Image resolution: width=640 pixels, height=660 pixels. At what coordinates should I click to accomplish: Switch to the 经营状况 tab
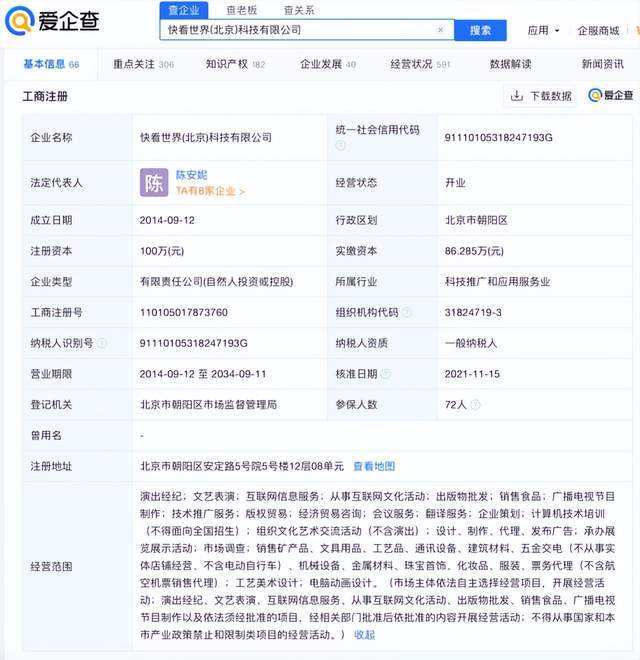(x=420, y=64)
